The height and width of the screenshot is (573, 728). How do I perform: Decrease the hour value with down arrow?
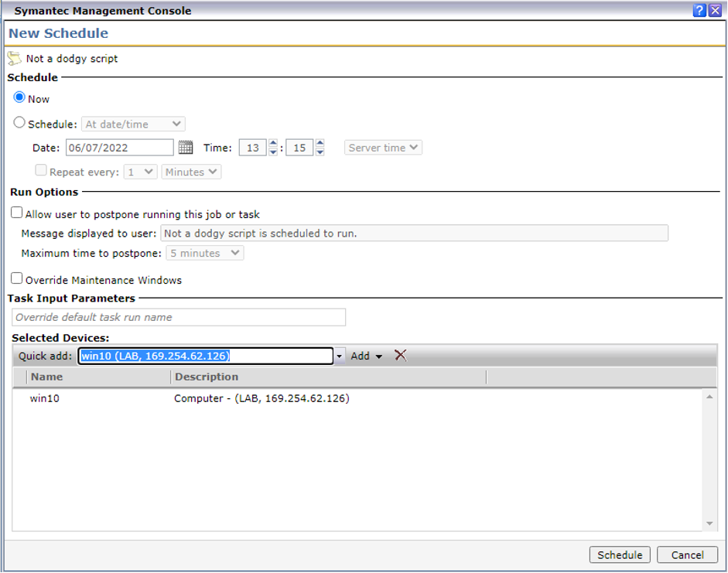pyautogui.click(x=273, y=152)
